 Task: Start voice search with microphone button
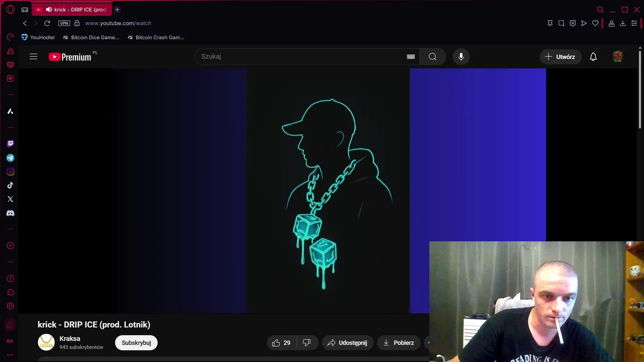pos(461,57)
